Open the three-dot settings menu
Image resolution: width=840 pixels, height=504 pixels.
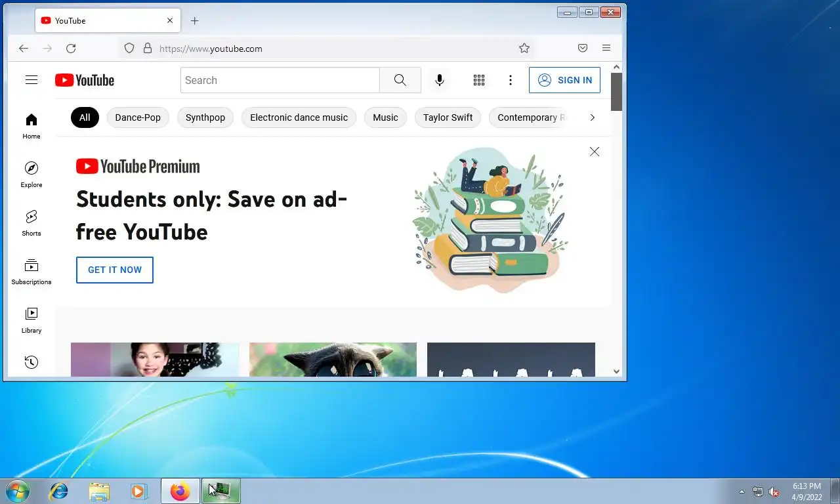[x=511, y=80]
